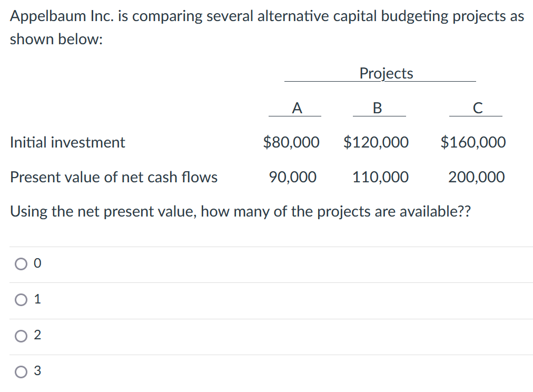Select the radio button for answer 3

pos(21,371)
